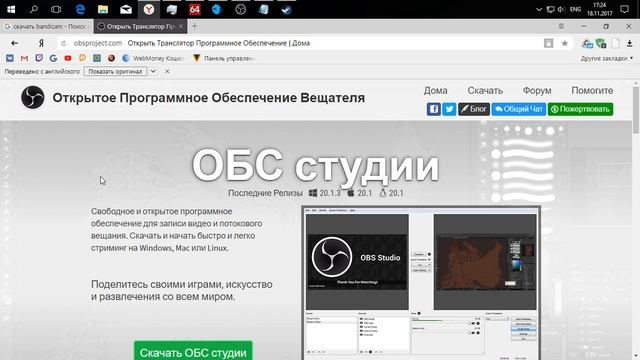Open Дома navigation menu item
This screenshot has height=360, width=640.
[436, 91]
